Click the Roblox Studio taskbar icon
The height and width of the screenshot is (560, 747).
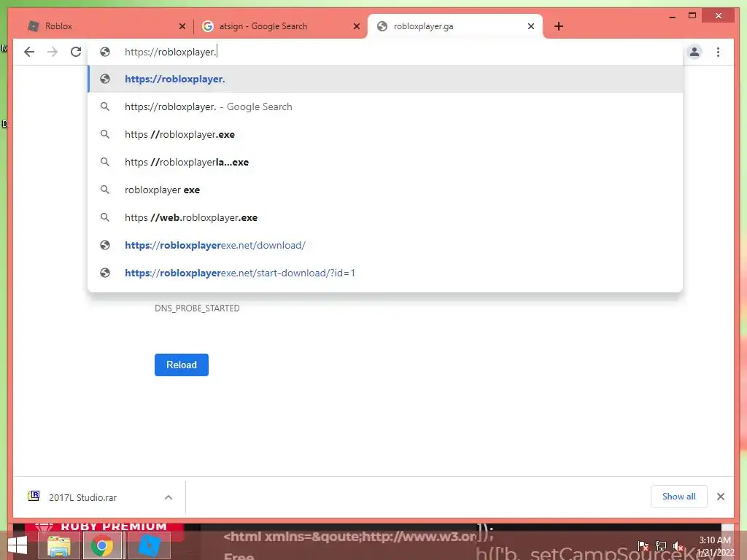[x=149, y=545]
